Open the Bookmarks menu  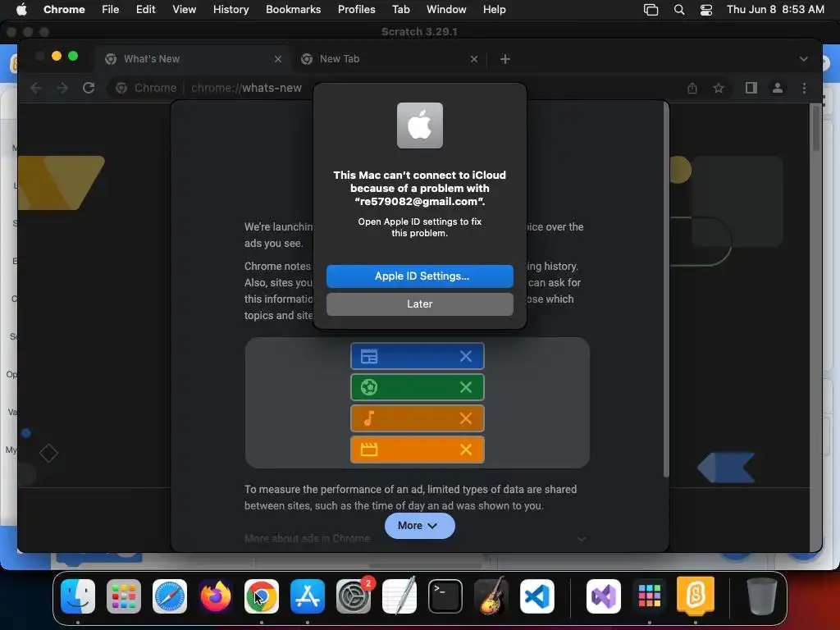(293, 10)
